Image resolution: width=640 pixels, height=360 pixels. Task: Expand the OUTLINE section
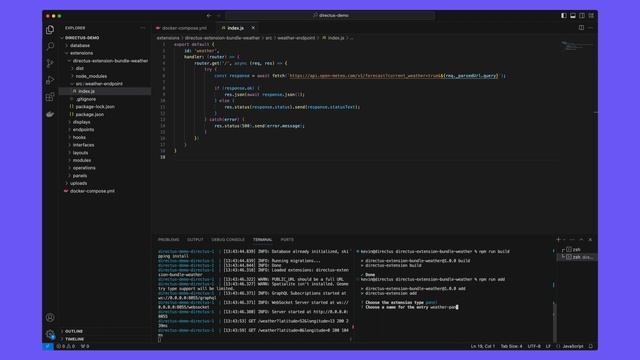tap(74, 331)
